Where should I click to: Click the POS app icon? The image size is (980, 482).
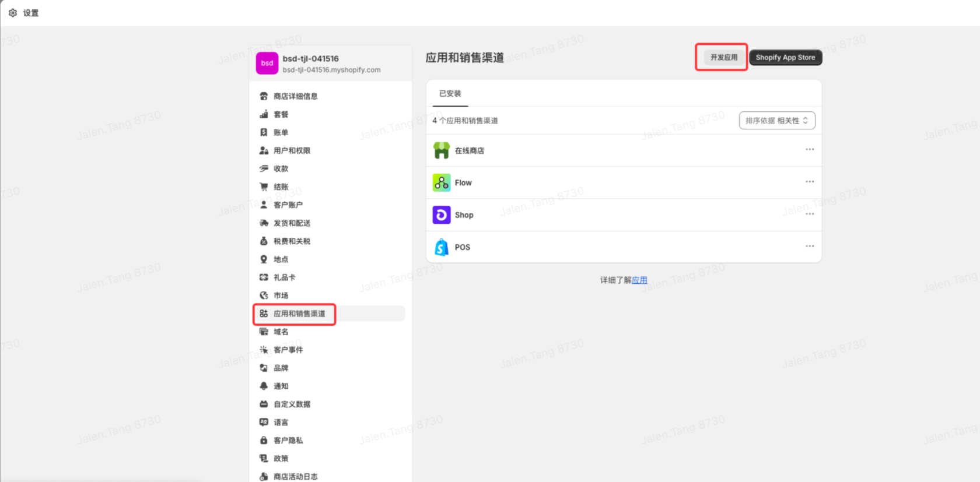coord(441,247)
